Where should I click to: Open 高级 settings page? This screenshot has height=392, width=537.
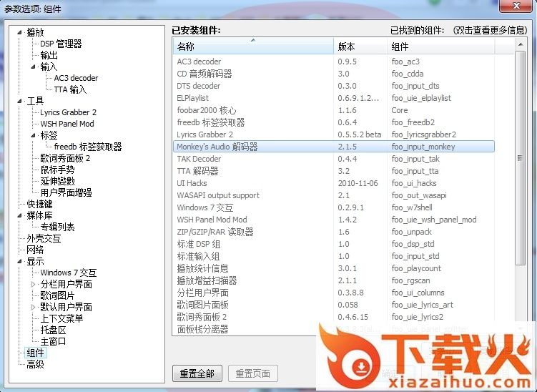pos(35,364)
